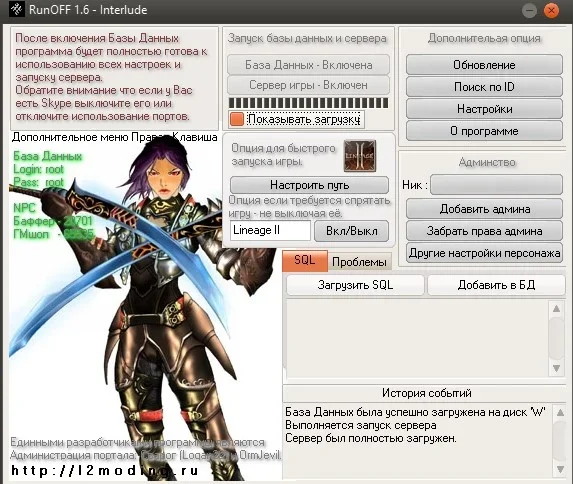
Task: Click the Обновление button
Action: [484, 65]
